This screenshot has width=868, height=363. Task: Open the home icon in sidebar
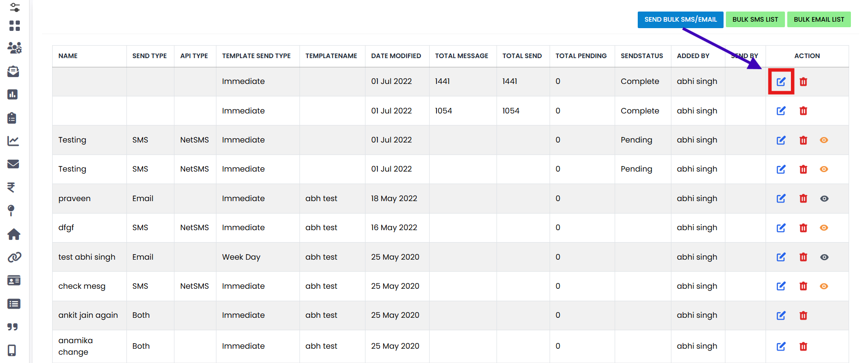click(x=14, y=234)
